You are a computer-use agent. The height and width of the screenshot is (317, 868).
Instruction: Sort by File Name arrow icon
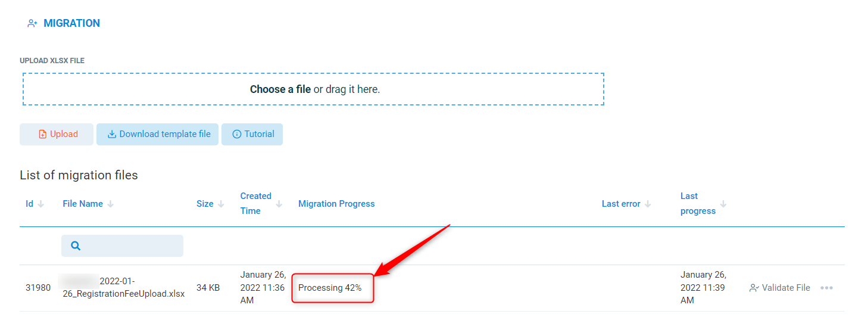(x=111, y=204)
